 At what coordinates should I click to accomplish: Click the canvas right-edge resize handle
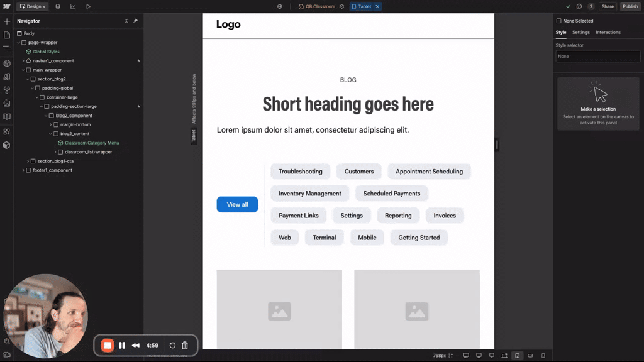click(x=497, y=145)
